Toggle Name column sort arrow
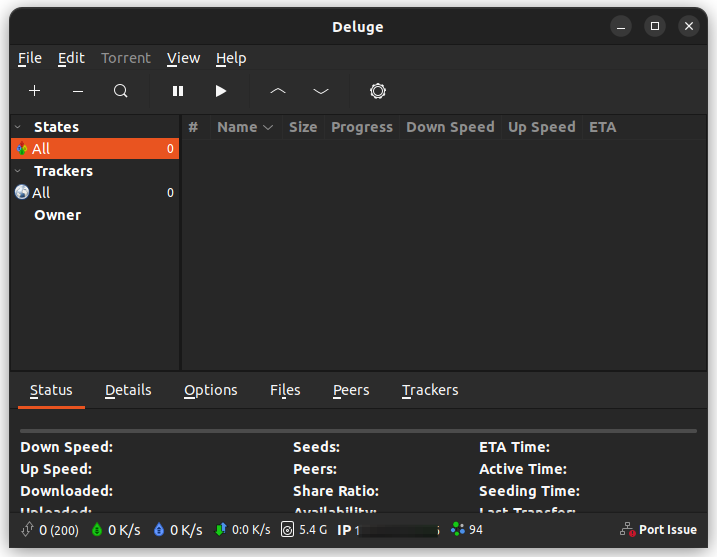Image resolution: width=717 pixels, height=557 pixels. point(268,128)
